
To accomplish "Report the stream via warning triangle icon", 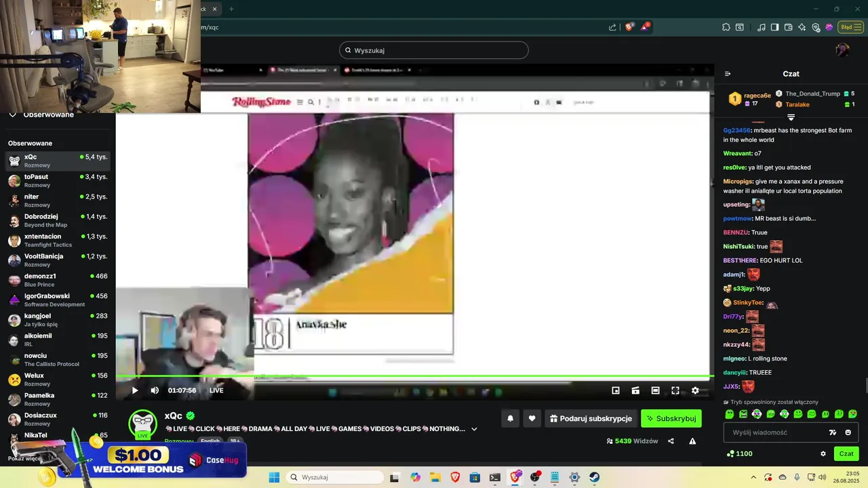I will pos(692,441).
